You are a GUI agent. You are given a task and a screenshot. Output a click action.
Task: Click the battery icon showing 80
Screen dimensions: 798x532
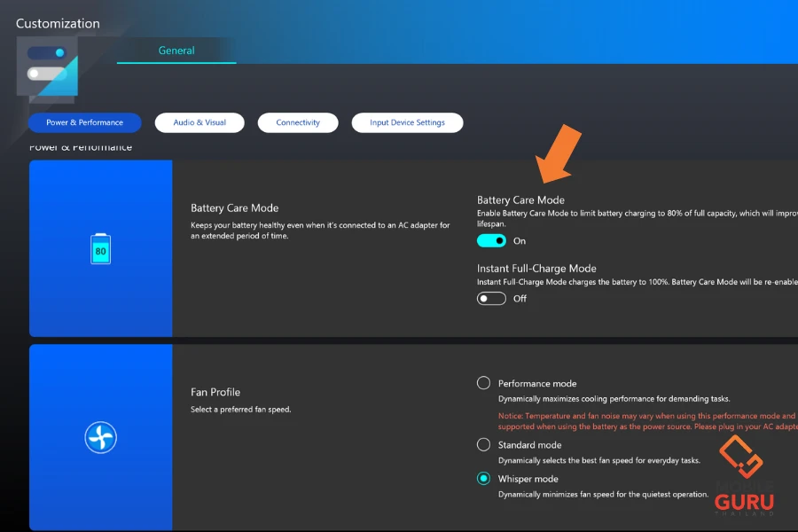coord(100,249)
